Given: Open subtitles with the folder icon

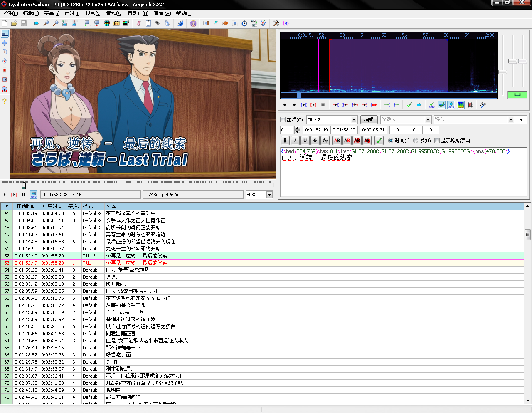Looking at the screenshot, I should pos(14,23).
